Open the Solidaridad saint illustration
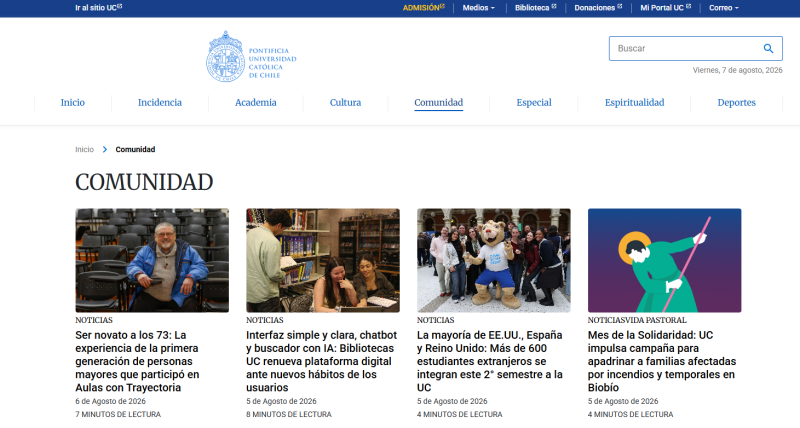The image size is (800, 428). [664, 260]
